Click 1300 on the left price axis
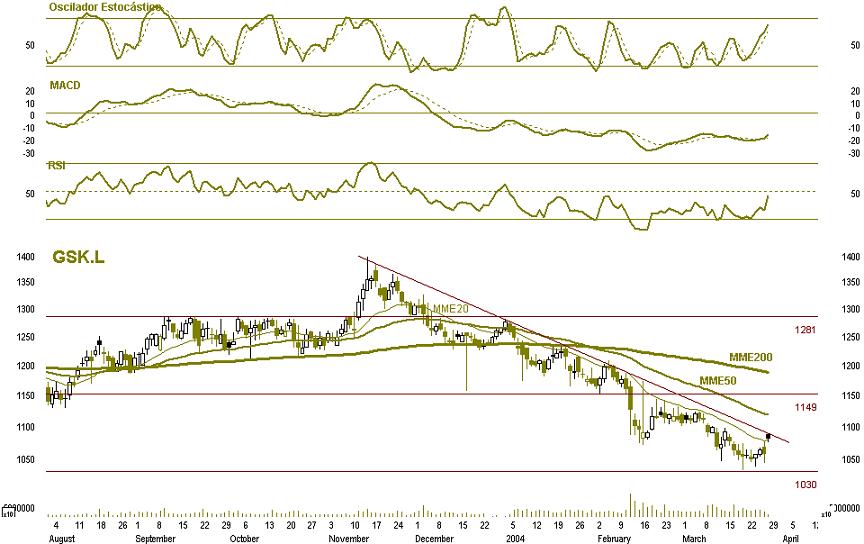864x544 pixels. click(x=25, y=309)
